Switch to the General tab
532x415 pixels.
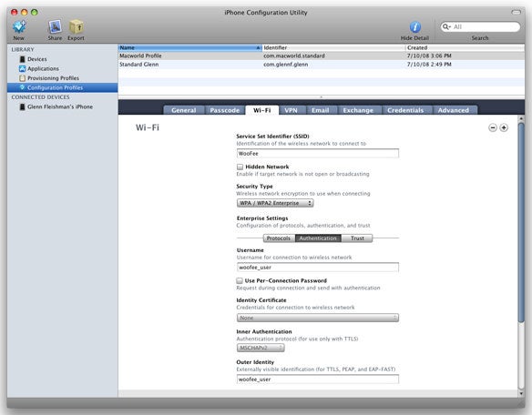click(x=183, y=110)
